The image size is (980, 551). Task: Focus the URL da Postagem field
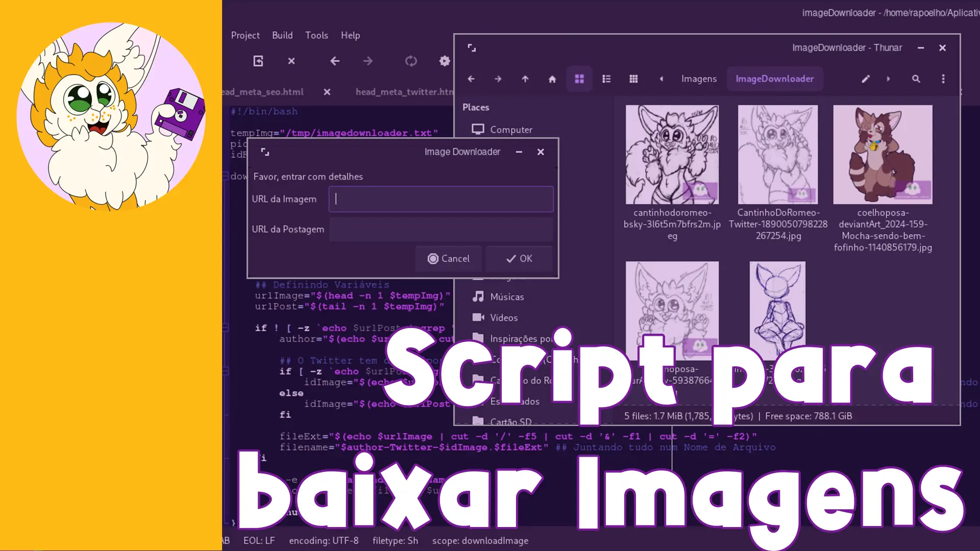point(441,230)
